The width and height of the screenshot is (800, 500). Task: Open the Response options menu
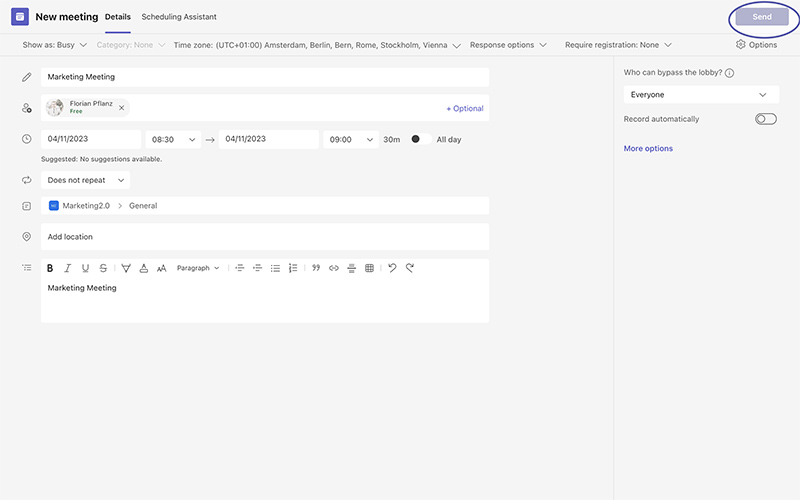pyautogui.click(x=508, y=45)
